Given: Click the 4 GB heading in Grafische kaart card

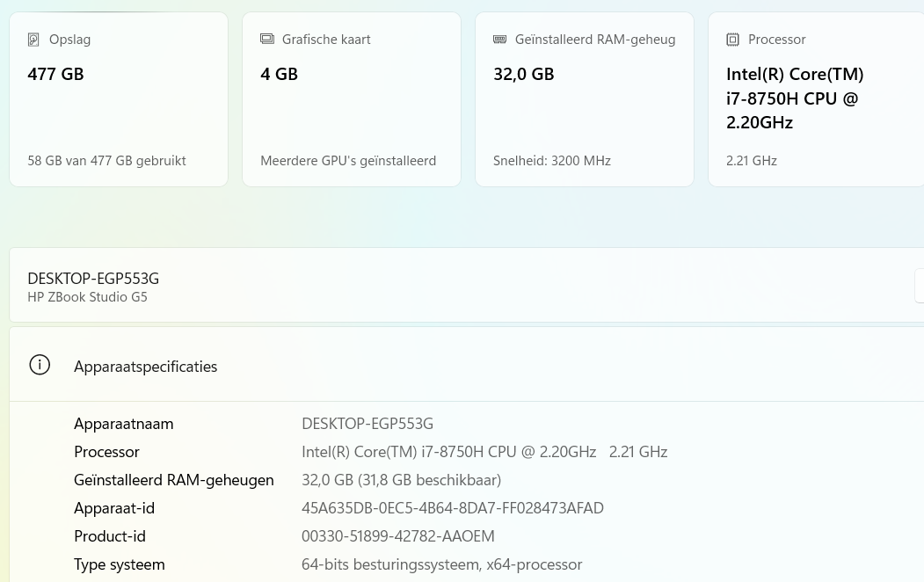Looking at the screenshot, I should click(279, 74).
